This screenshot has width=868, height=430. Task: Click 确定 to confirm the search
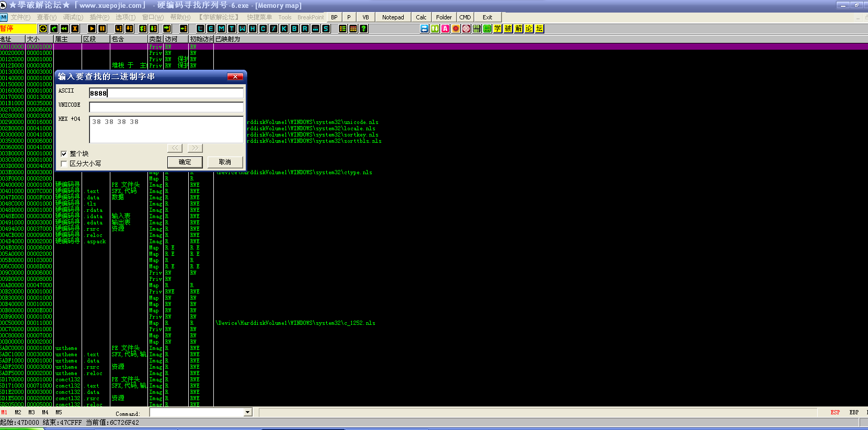[x=185, y=162]
